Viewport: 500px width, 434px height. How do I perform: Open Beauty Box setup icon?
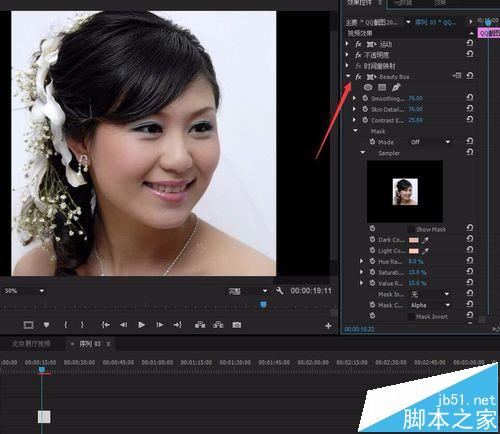click(457, 76)
